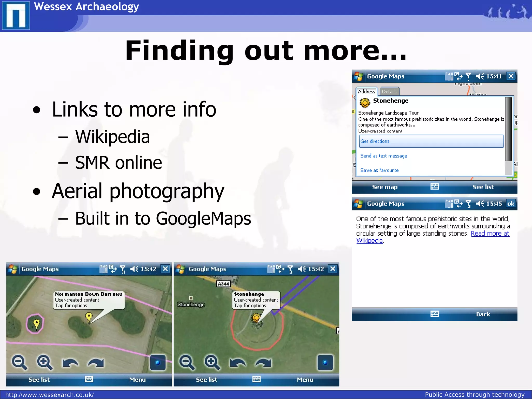Open Read more at Wikipedia link
The width and height of the screenshot is (532, 399).
click(x=490, y=234)
